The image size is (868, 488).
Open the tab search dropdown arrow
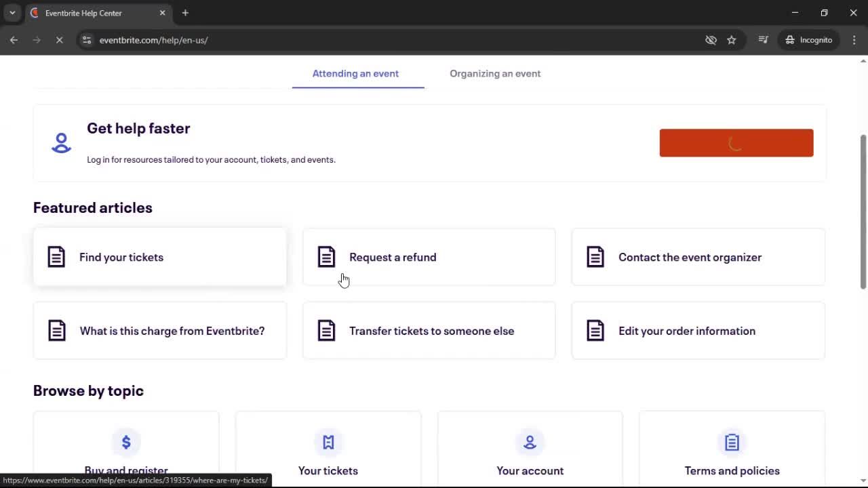pyautogui.click(x=12, y=13)
